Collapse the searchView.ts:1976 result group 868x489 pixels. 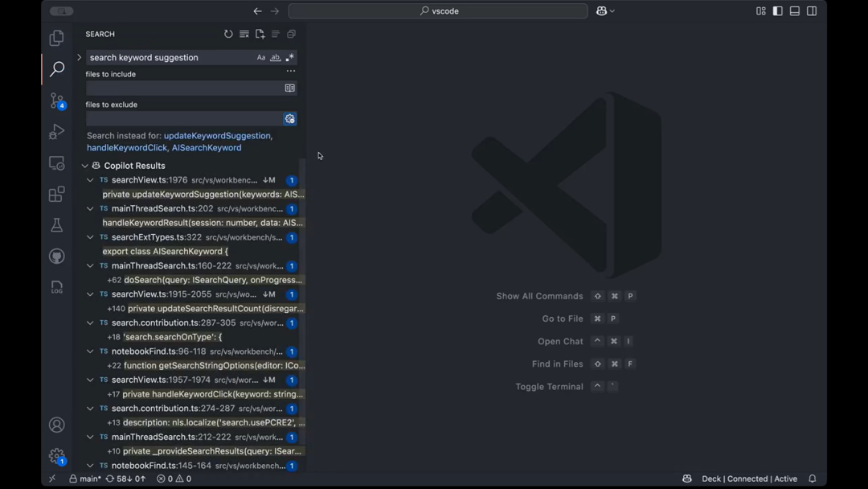click(x=91, y=179)
